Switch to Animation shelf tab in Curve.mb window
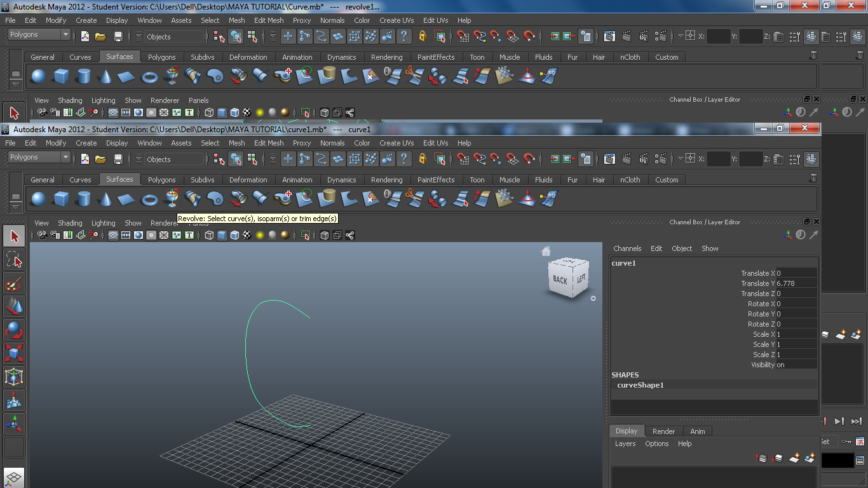The image size is (868, 488). [x=297, y=57]
